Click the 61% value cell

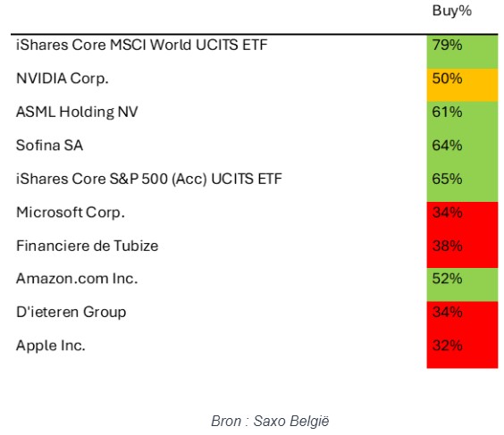pyautogui.click(x=462, y=118)
